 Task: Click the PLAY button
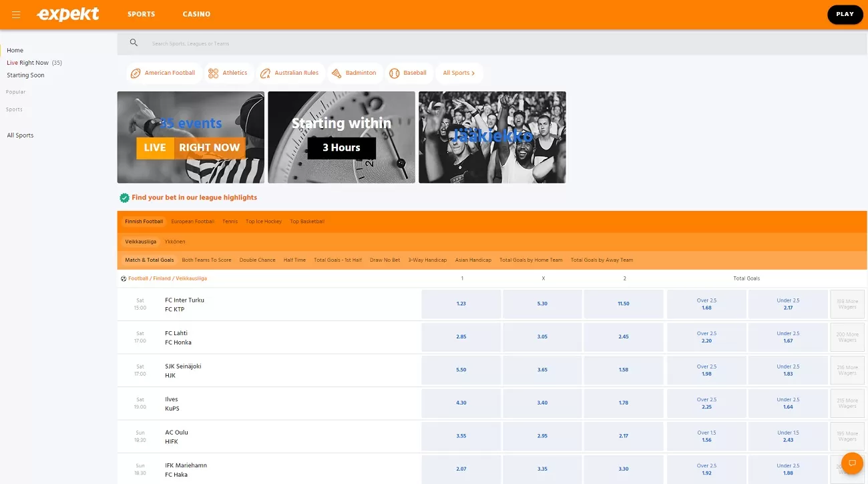[845, 14]
